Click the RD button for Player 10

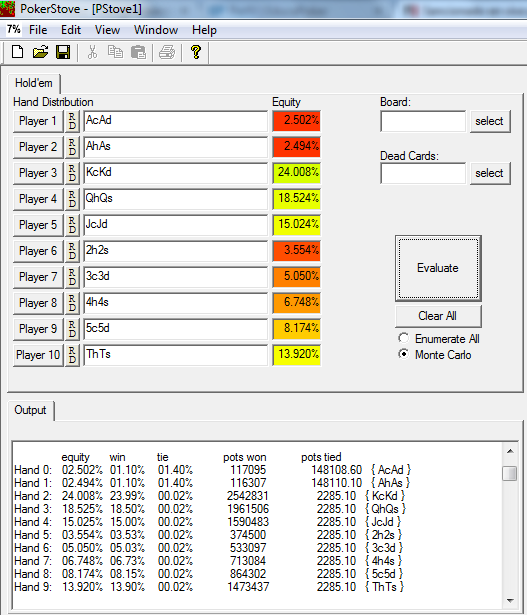tap(72, 355)
